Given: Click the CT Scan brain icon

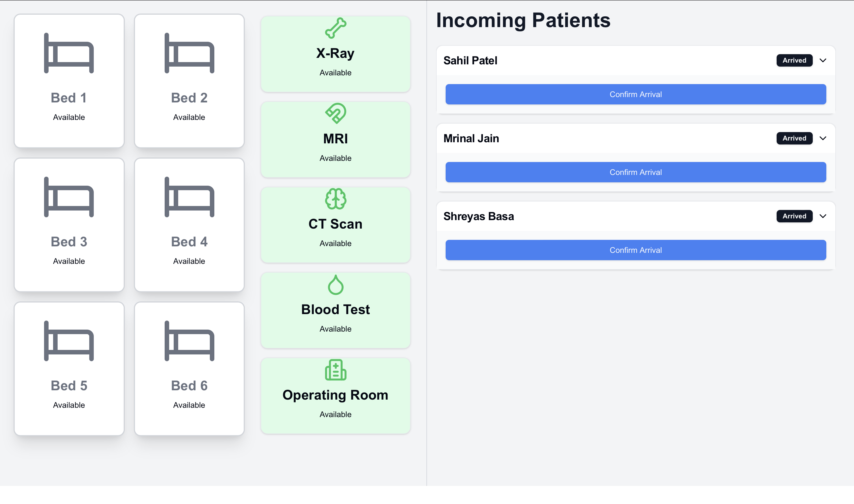Looking at the screenshot, I should tap(335, 199).
